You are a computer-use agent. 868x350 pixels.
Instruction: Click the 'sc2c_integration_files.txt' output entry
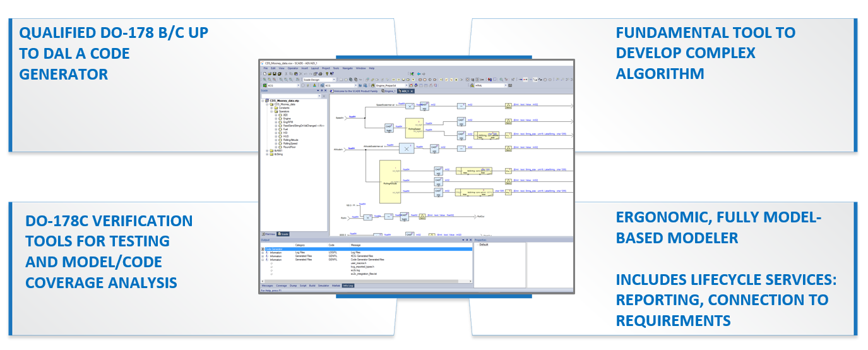(x=364, y=274)
